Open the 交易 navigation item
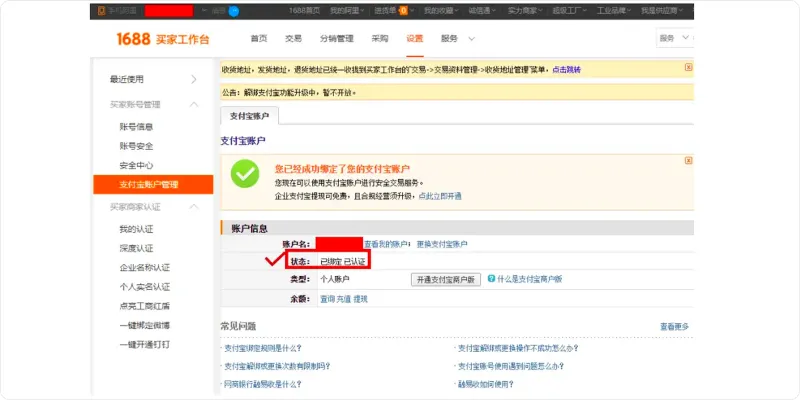 293,39
